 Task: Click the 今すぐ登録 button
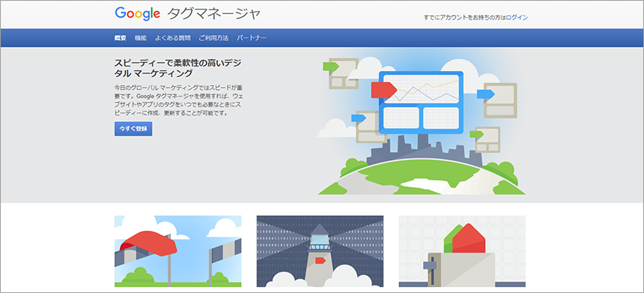tap(133, 129)
